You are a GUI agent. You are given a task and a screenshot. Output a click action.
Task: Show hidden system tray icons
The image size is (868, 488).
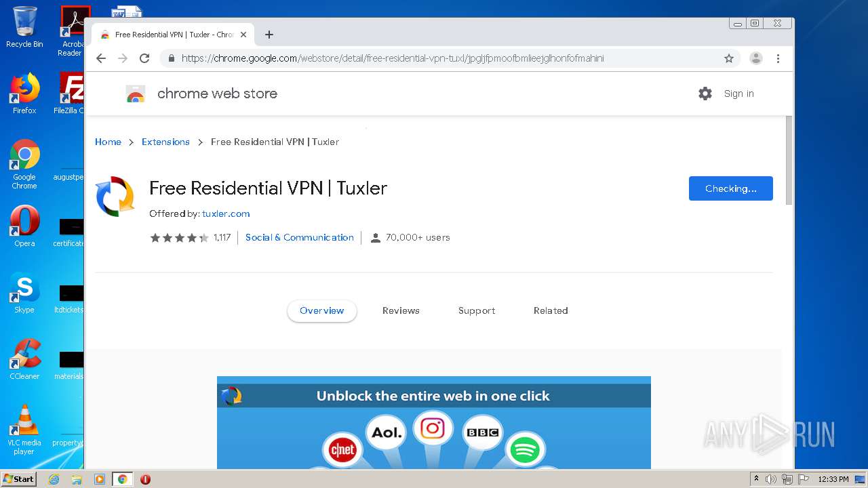757,479
